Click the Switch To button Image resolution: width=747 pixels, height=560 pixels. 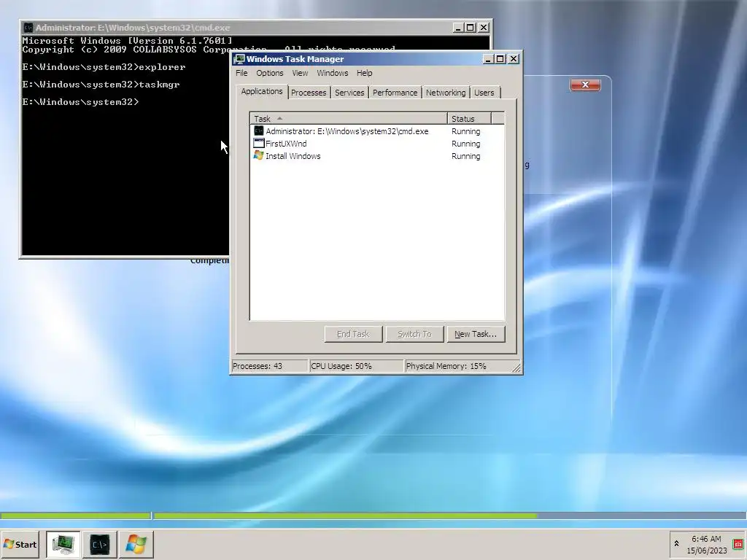pos(414,334)
